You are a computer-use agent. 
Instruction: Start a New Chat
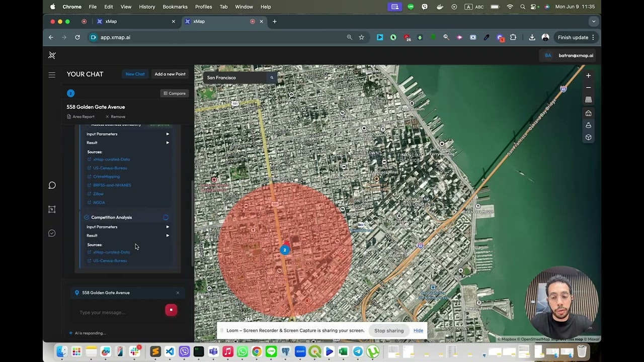(135, 74)
